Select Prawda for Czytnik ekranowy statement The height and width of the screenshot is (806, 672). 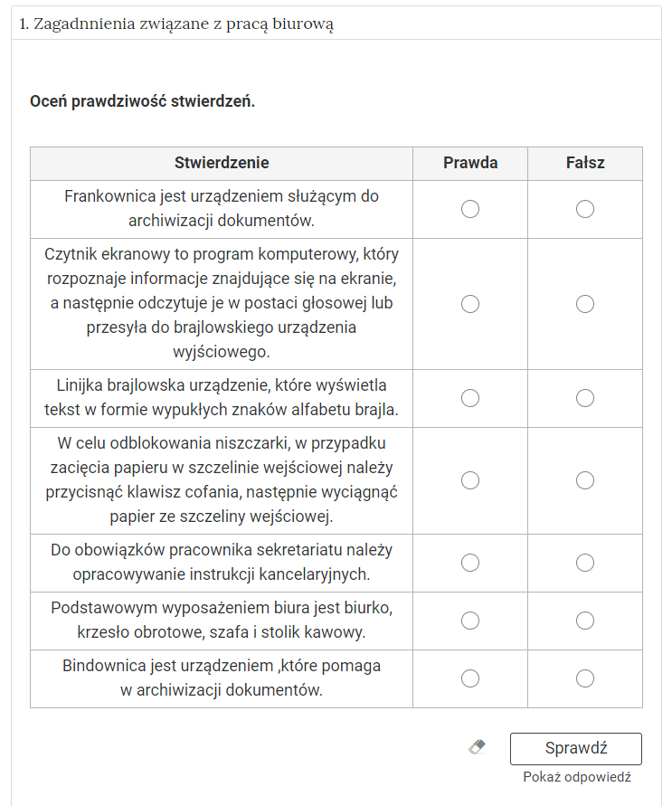[x=470, y=304]
